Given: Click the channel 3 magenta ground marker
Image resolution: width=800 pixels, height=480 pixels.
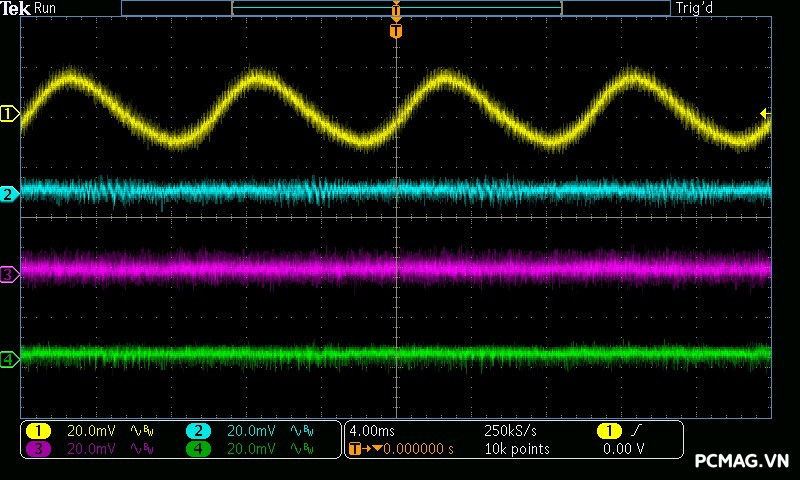Looking at the screenshot, I should (9, 273).
